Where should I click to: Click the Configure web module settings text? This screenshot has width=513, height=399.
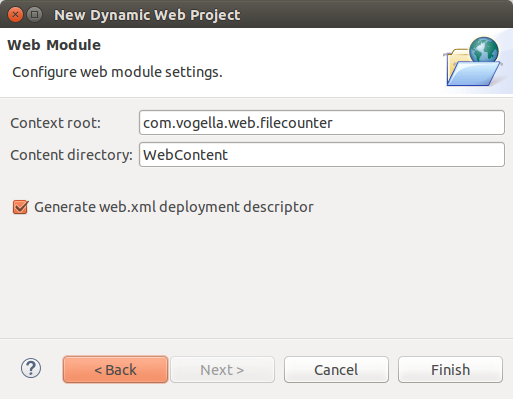(117, 72)
